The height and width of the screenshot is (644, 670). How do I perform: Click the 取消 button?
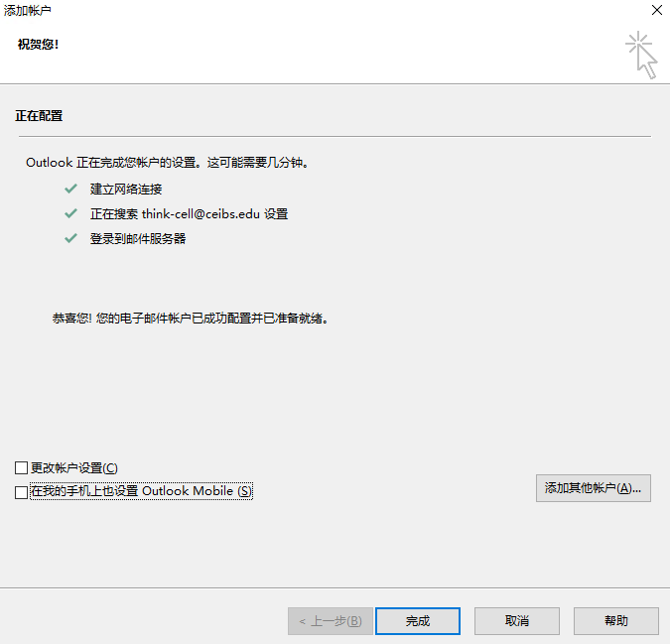[516, 621]
